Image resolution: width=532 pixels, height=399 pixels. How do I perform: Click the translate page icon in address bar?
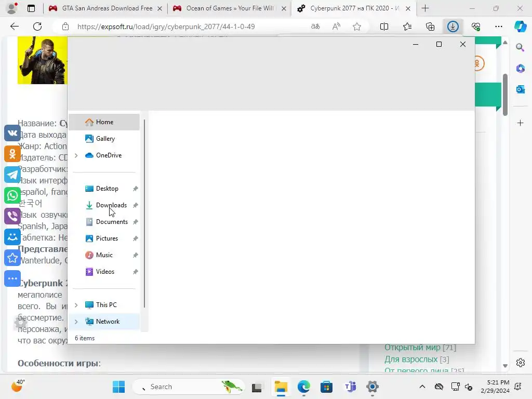[x=315, y=26]
